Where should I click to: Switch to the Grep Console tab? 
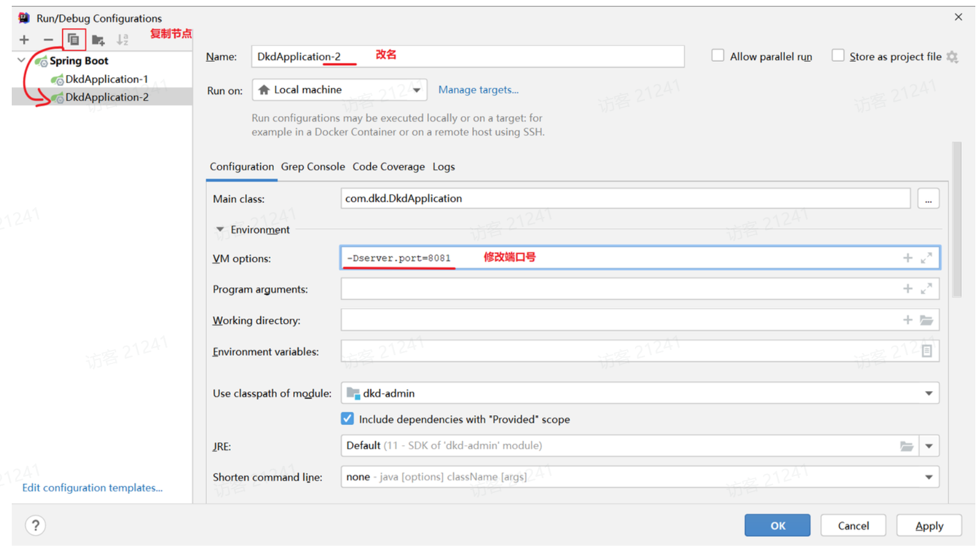pos(313,167)
